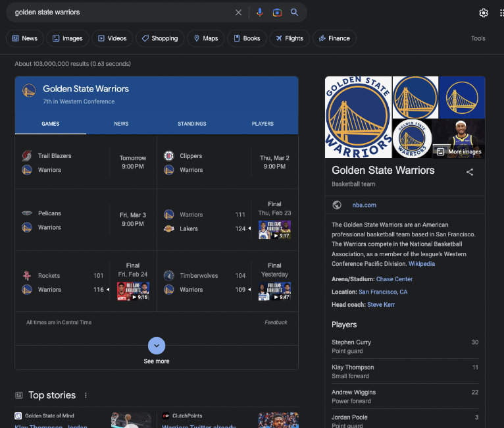Viewport: 504px width, 428px height.
Task: Filter results by Videos
Action: 112,38
